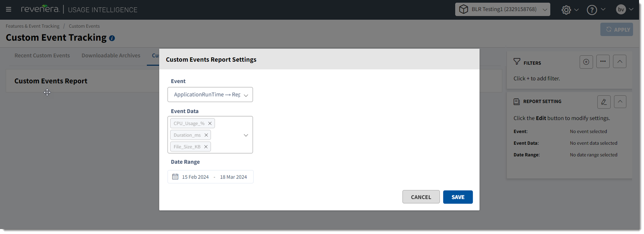This screenshot has height=234, width=644.
Task: Click 'No date range selected' text
Action: pos(593,155)
